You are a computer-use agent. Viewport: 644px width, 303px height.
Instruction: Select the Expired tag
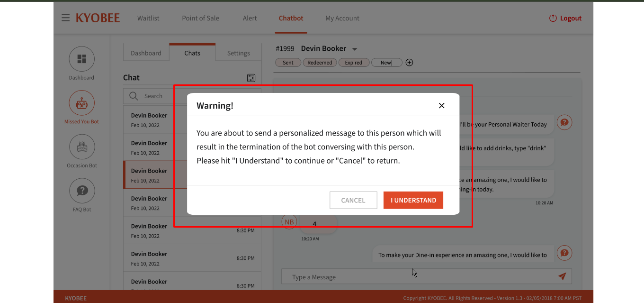coord(353,63)
